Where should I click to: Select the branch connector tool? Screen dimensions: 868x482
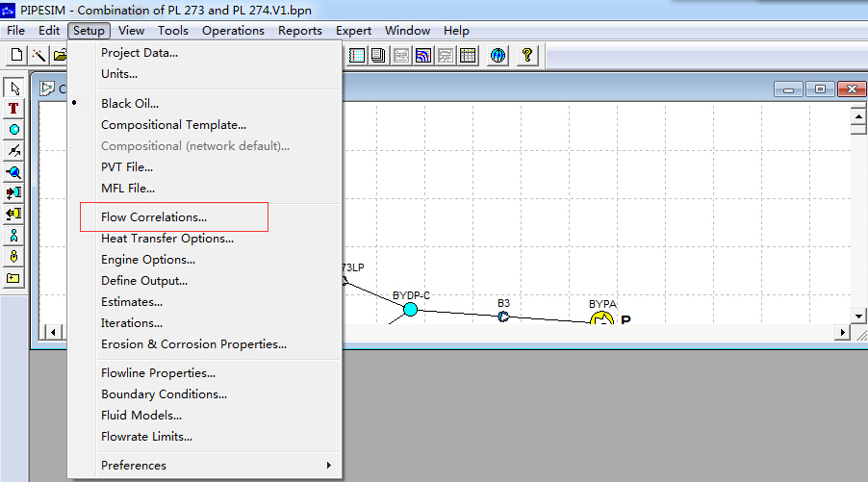(13, 150)
